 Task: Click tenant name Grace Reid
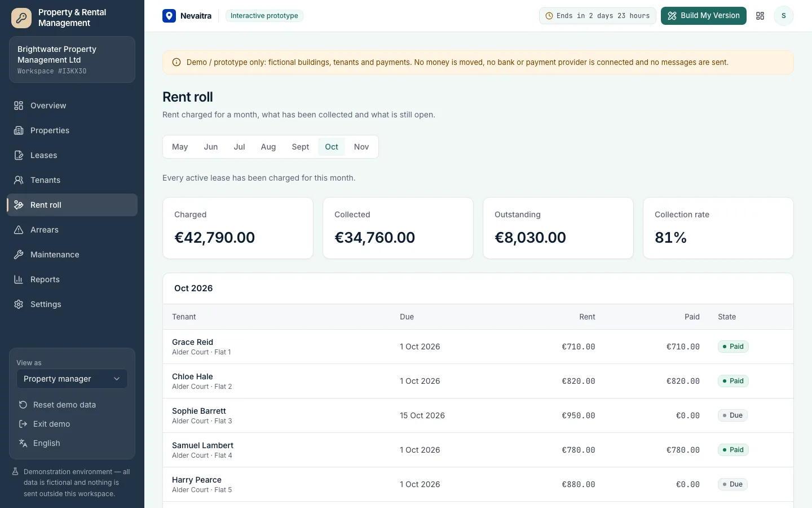[192, 342]
